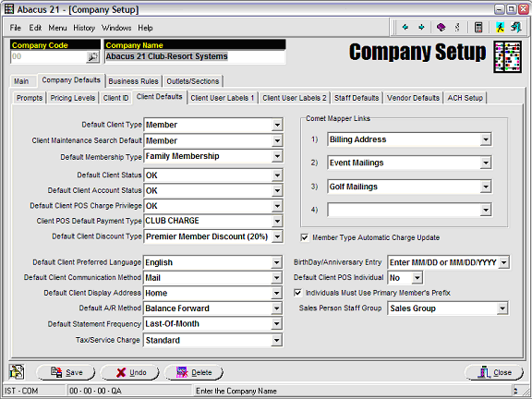Click the Abacus 21 title bar icon
This screenshot has width=532, height=399.
pyautogui.click(x=9, y=9)
